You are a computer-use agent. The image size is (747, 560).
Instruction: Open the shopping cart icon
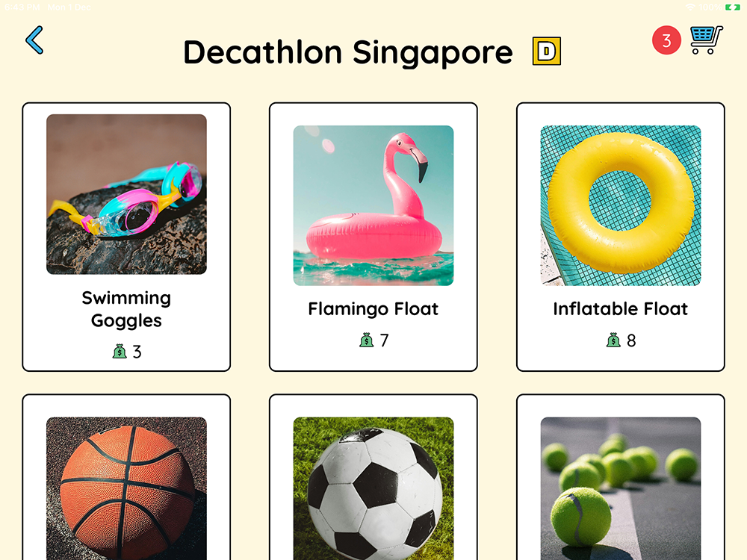coord(707,40)
